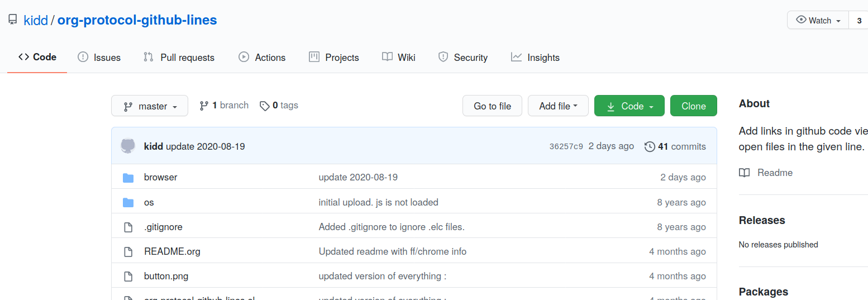Open the browser folder
This screenshot has width=868, height=300.
[x=161, y=177]
